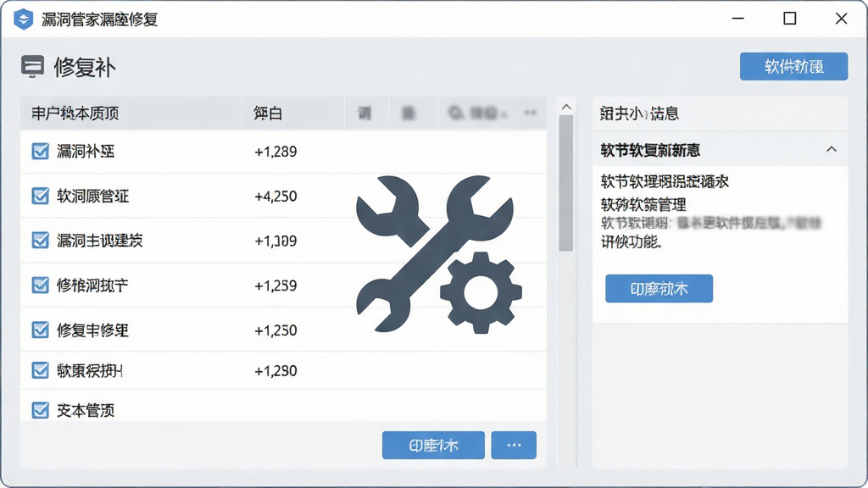The width and height of the screenshot is (868, 488).
Task: Toggle the third-row checkbox, between the +4,250 and +1,259 rows
Action: (x=40, y=240)
